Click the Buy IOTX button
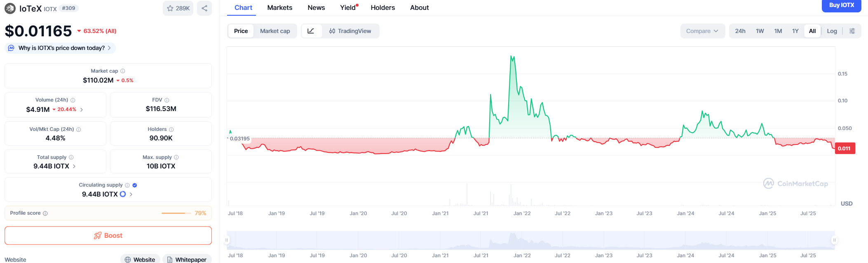 click(x=842, y=5)
